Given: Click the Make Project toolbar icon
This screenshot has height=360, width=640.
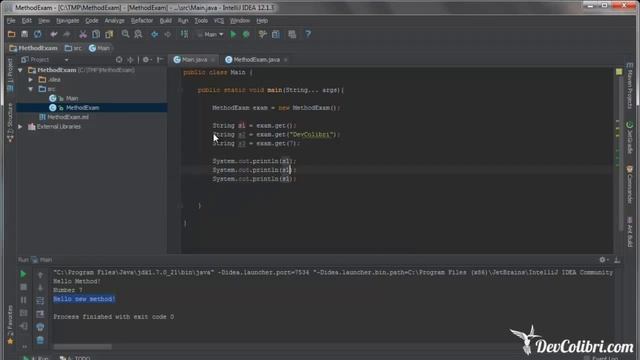Looking at the screenshot, I should pyautogui.click(x=184, y=34).
